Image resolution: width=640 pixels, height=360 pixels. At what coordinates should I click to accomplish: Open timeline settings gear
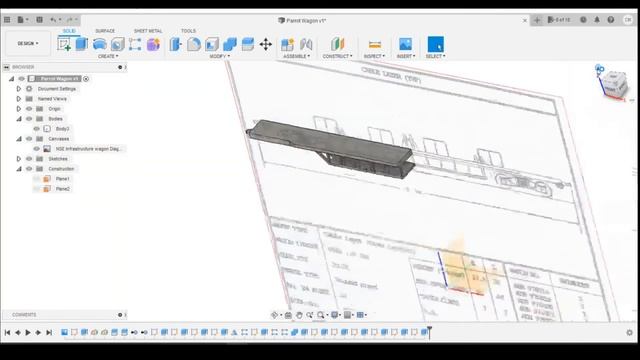629,333
